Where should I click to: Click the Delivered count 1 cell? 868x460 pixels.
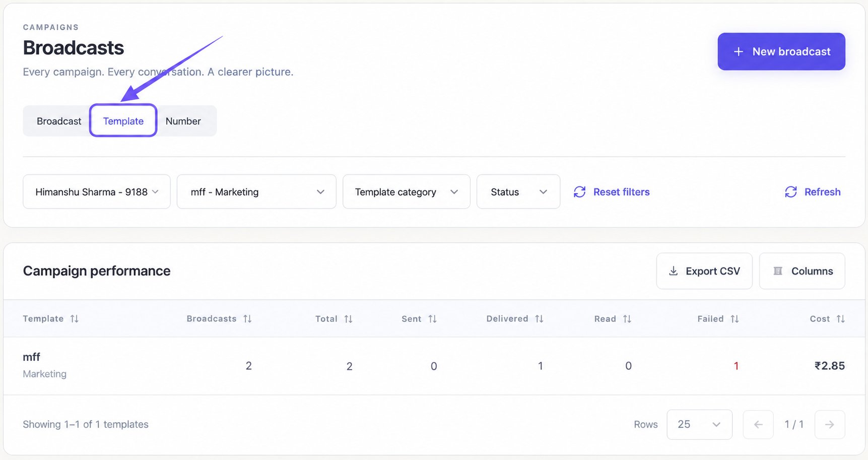(541, 366)
